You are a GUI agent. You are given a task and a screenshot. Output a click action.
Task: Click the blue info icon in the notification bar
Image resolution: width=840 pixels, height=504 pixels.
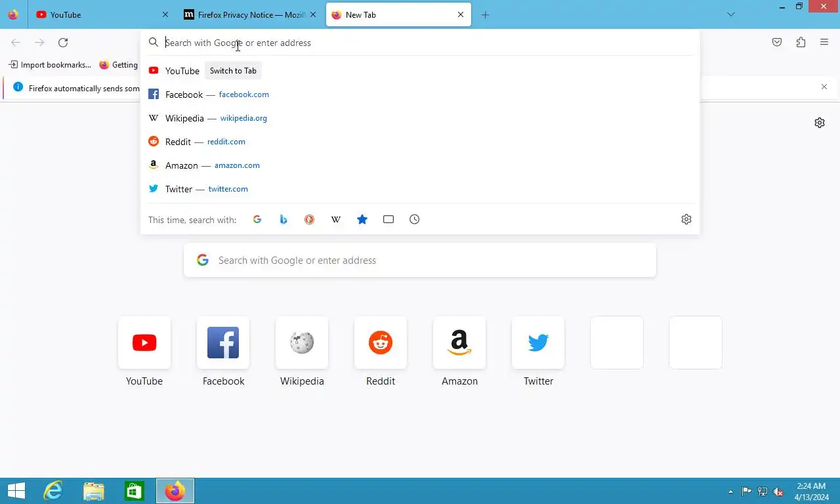pyautogui.click(x=18, y=87)
